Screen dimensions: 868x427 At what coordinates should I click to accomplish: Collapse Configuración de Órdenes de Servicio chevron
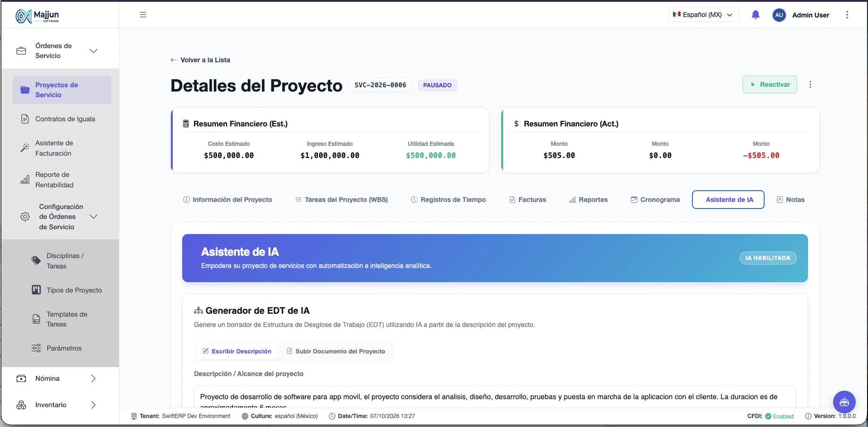coord(93,217)
